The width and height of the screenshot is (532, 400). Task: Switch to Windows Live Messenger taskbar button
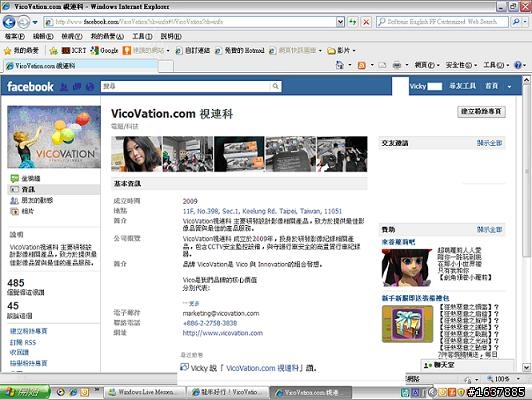click(145, 393)
